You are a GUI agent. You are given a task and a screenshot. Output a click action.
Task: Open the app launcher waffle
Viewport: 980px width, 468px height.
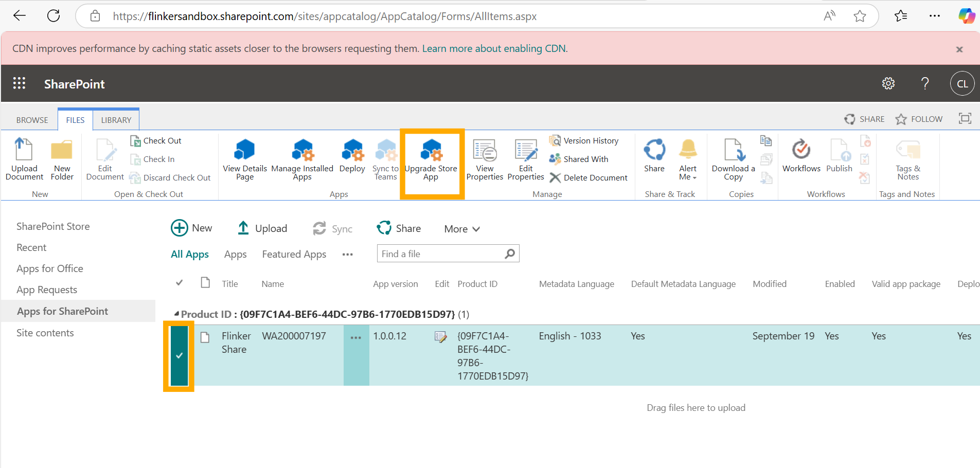19,83
